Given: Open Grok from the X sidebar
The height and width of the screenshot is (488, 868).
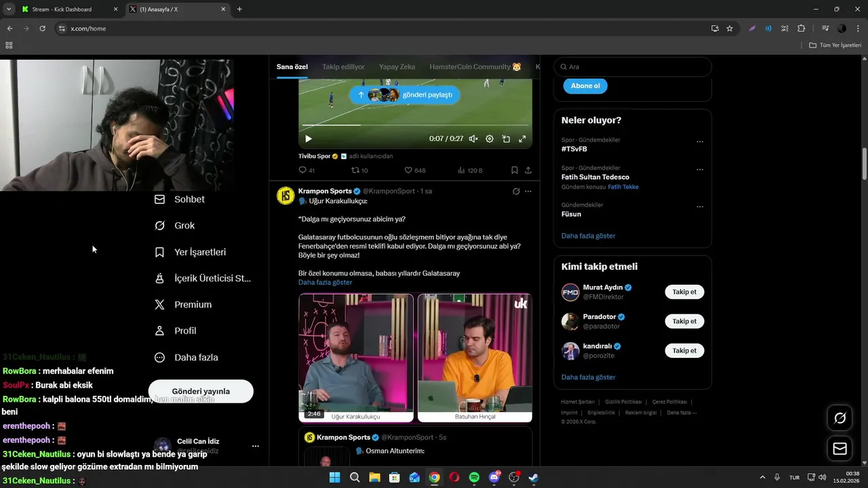Looking at the screenshot, I should (175, 226).
